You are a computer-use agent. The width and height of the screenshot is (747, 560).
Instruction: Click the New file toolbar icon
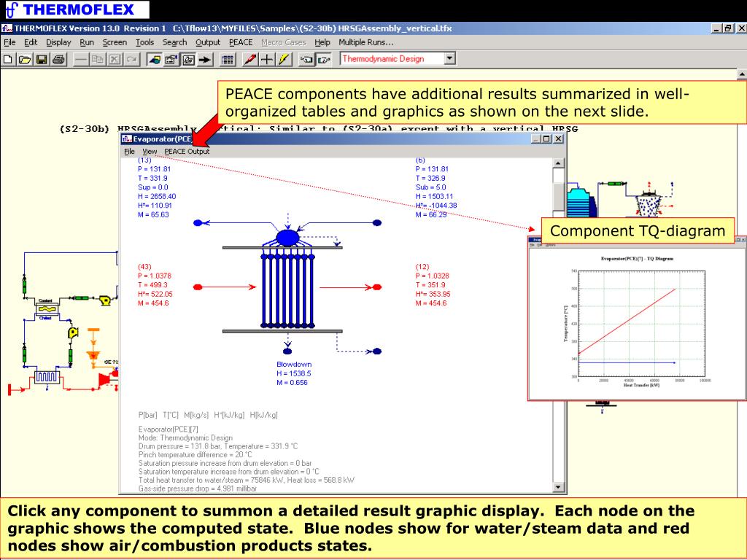pos(9,59)
